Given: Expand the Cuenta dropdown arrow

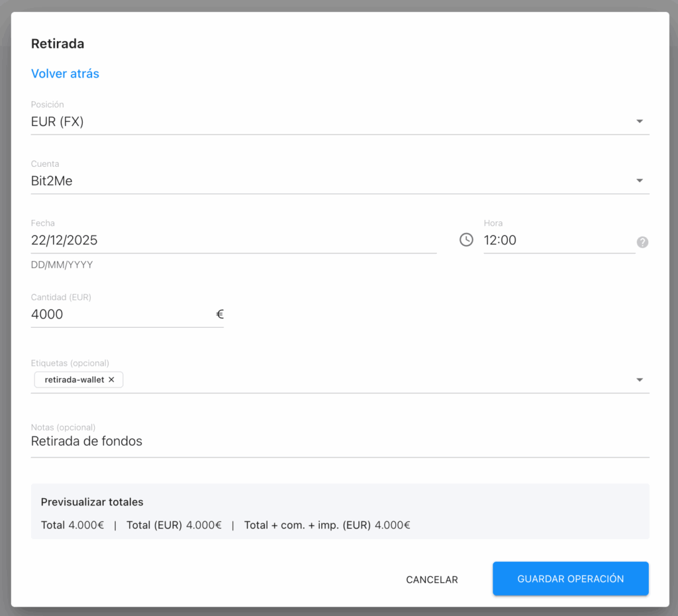Looking at the screenshot, I should [x=639, y=181].
